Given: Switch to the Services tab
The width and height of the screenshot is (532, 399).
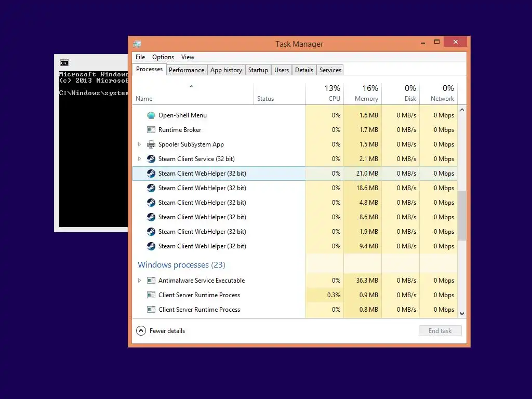Looking at the screenshot, I should point(330,70).
